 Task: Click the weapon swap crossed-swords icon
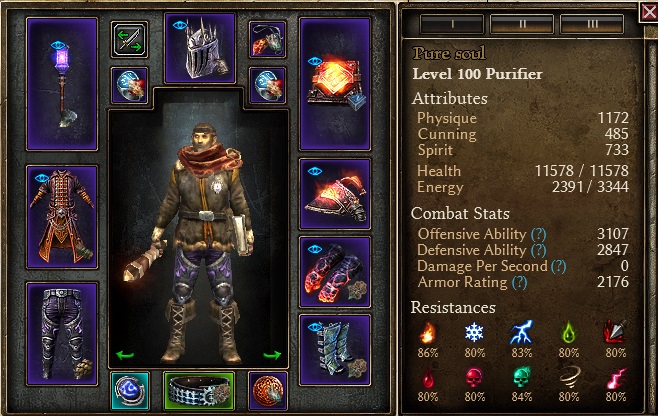(129, 39)
